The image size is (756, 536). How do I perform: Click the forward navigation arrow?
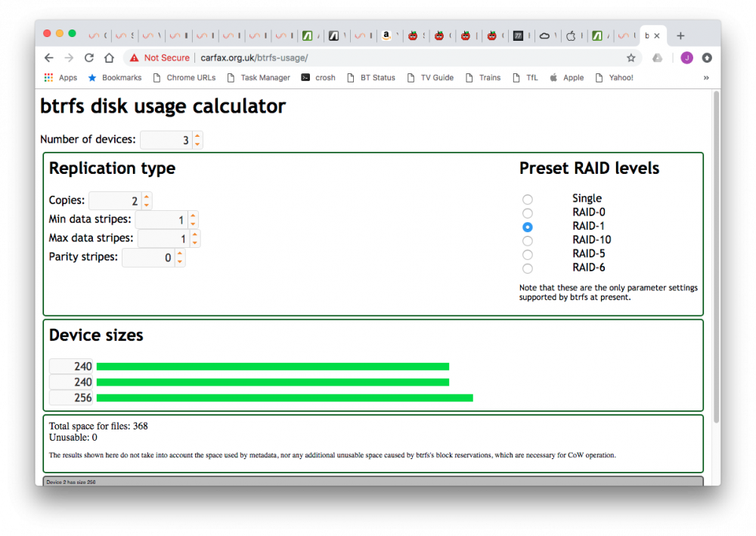point(69,58)
